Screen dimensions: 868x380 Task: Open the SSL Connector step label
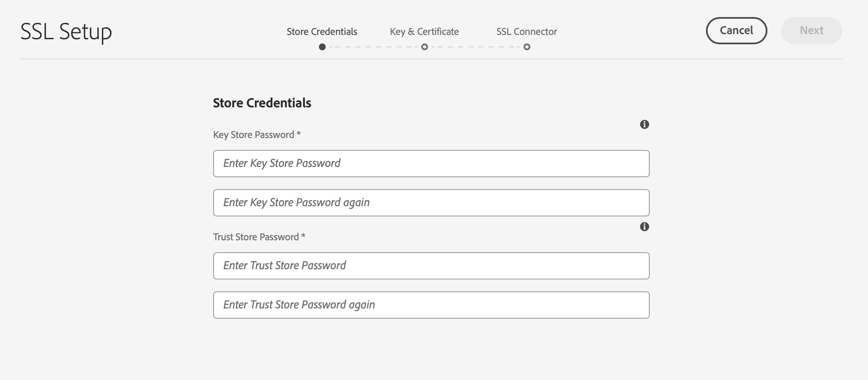tap(527, 32)
